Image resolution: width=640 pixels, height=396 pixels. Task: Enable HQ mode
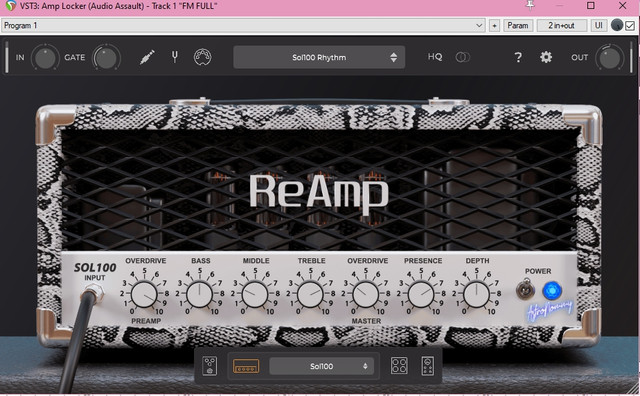[x=435, y=57]
